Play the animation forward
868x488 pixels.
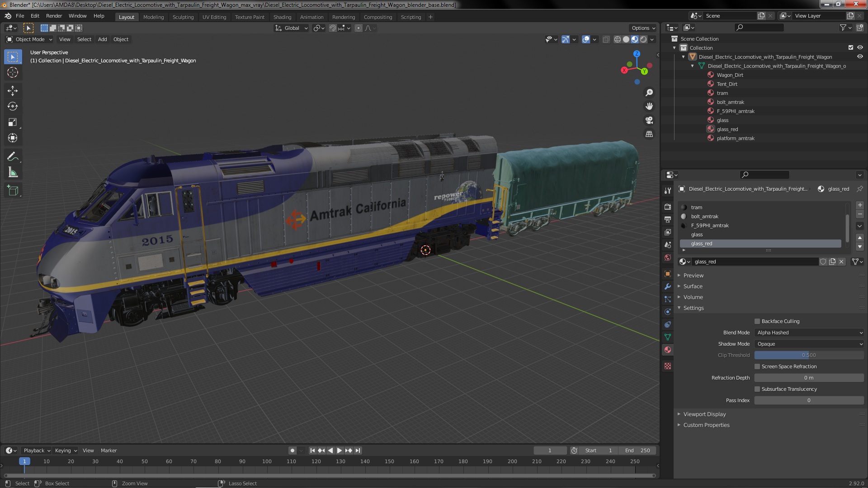point(340,450)
